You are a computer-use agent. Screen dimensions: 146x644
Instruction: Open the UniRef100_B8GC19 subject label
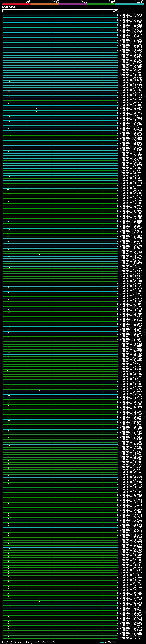(131, 48)
